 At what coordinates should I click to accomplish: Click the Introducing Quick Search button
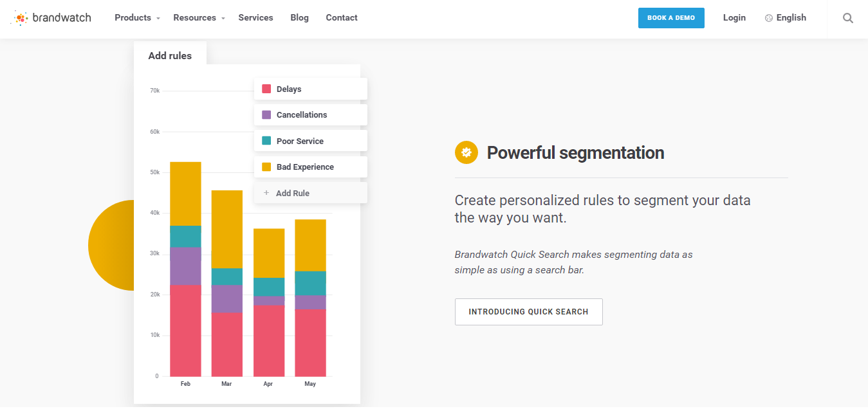pos(528,312)
